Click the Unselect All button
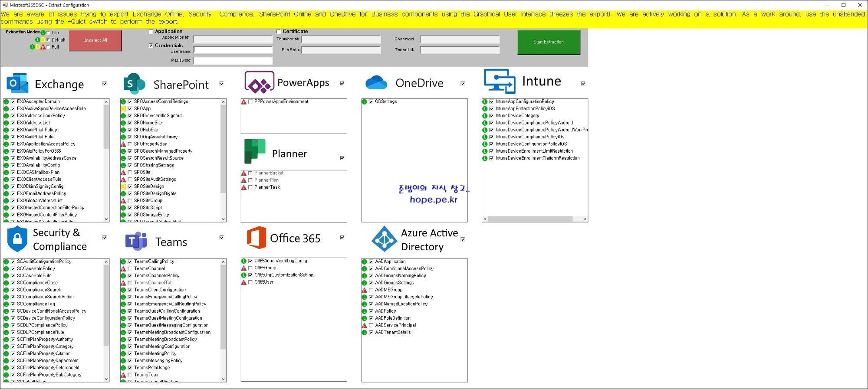 [x=95, y=40]
